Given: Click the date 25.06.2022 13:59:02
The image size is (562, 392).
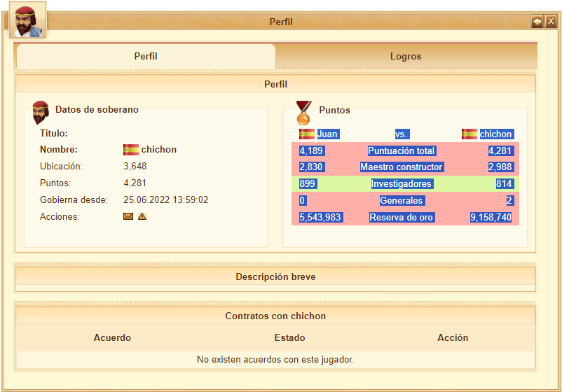Looking at the screenshot, I should [165, 199].
